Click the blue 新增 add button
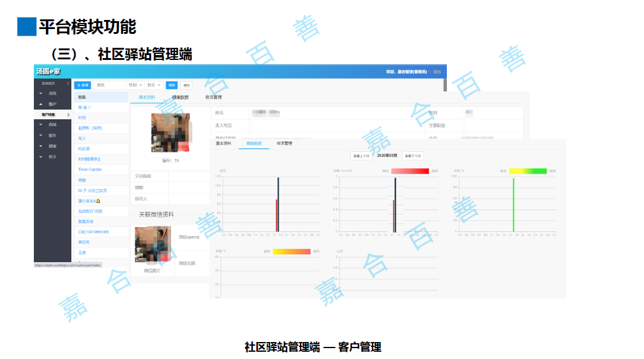This screenshot has height=359, width=644. [x=82, y=85]
